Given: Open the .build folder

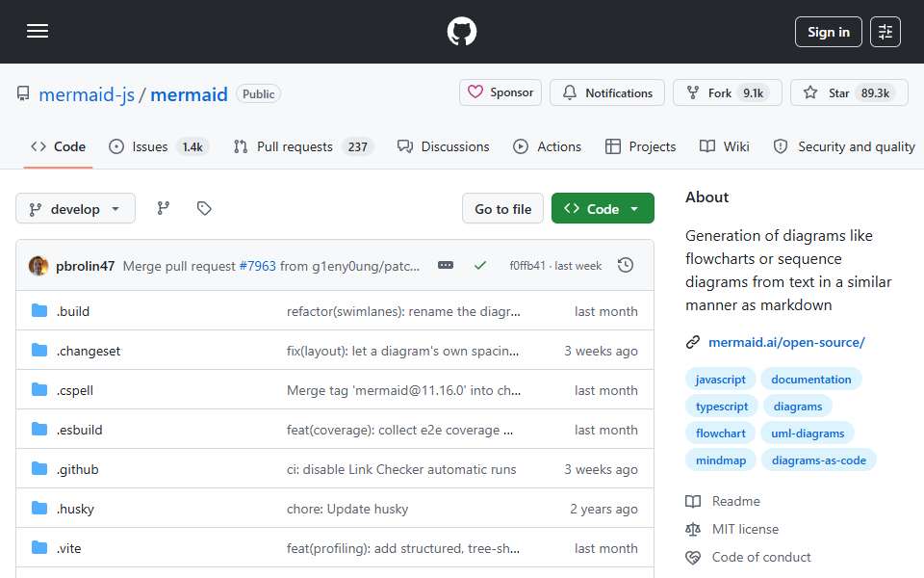Looking at the screenshot, I should click(x=73, y=311).
